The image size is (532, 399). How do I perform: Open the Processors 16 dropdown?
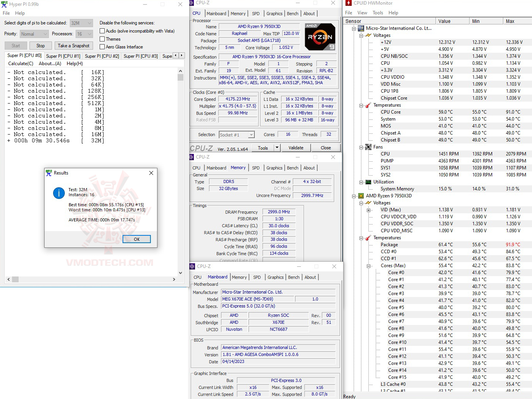pos(84,34)
